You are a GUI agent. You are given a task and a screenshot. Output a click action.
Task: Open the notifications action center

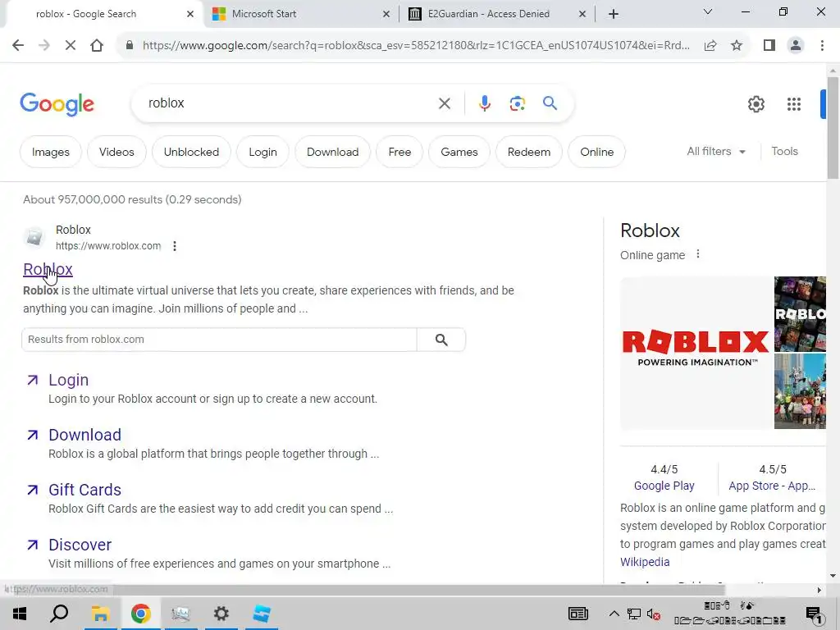pyautogui.click(x=815, y=614)
